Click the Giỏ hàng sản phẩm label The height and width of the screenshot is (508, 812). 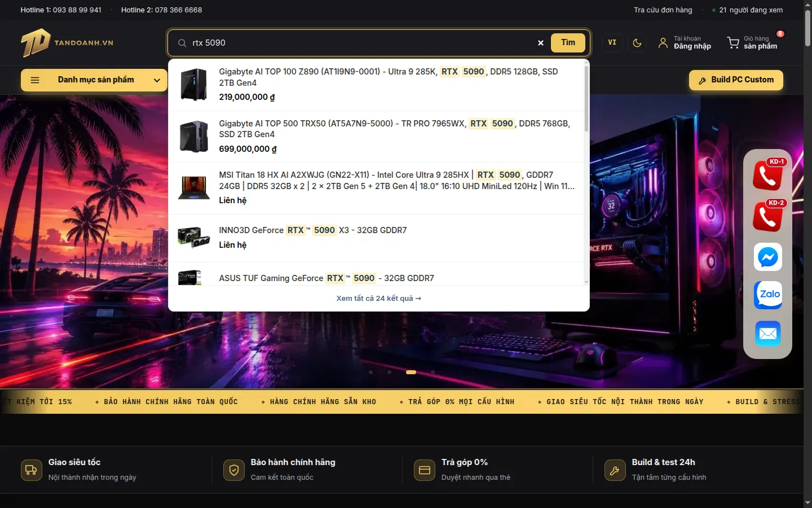click(x=760, y=43)
